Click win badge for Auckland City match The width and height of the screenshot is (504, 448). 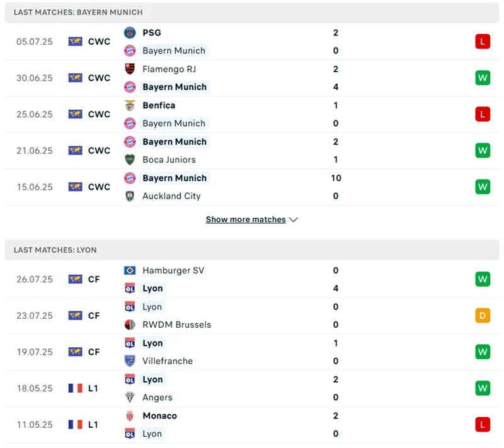coord(483,187)
